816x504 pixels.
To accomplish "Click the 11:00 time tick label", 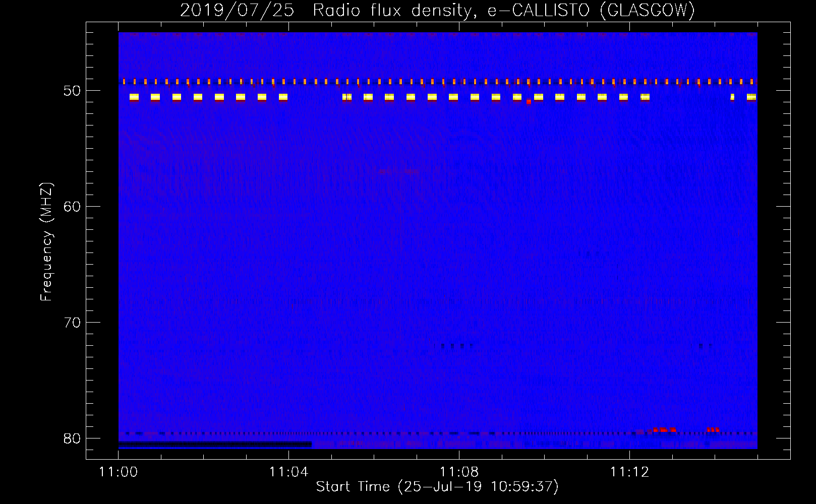I will click(x=118, y=472).
